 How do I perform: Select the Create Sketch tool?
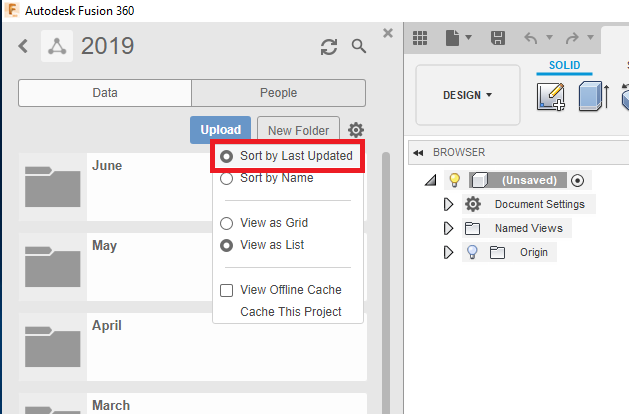tap(551, 98)
